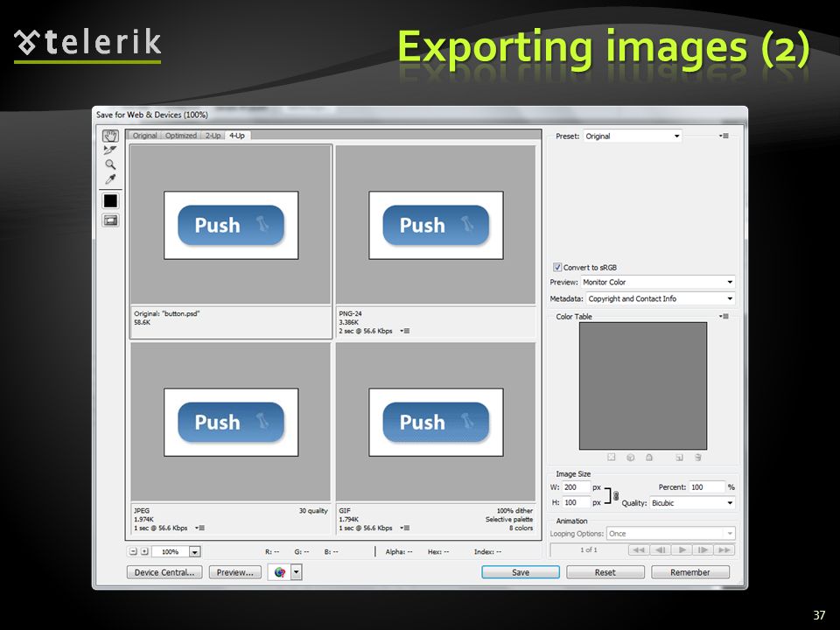This screenshot has height=630, width=840.
Task: Click the image height H field
Action: (577, 502)
